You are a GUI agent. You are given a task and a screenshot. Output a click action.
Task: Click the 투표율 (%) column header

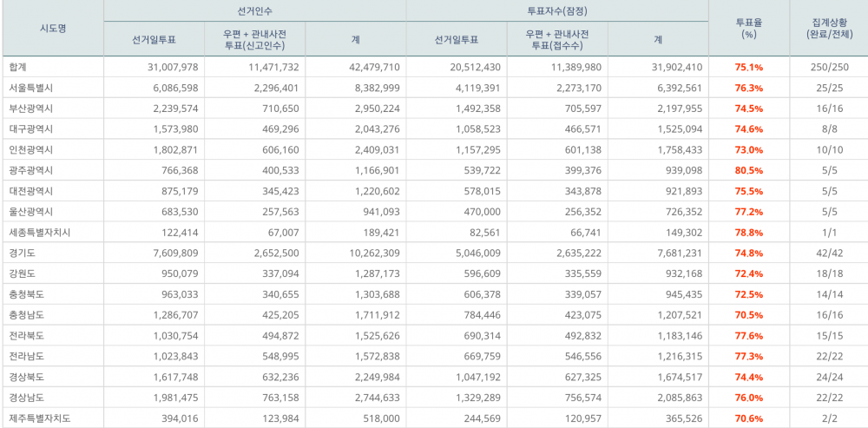coord(749,29)
